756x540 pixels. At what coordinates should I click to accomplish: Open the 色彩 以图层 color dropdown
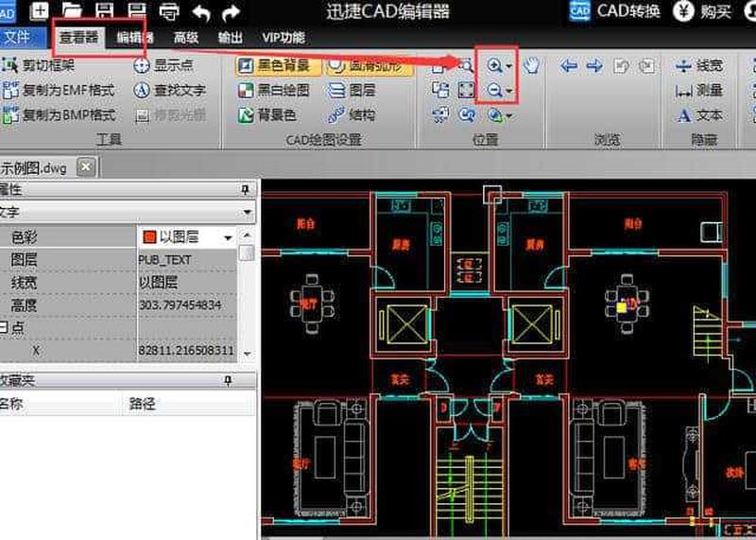pos(228,237)
